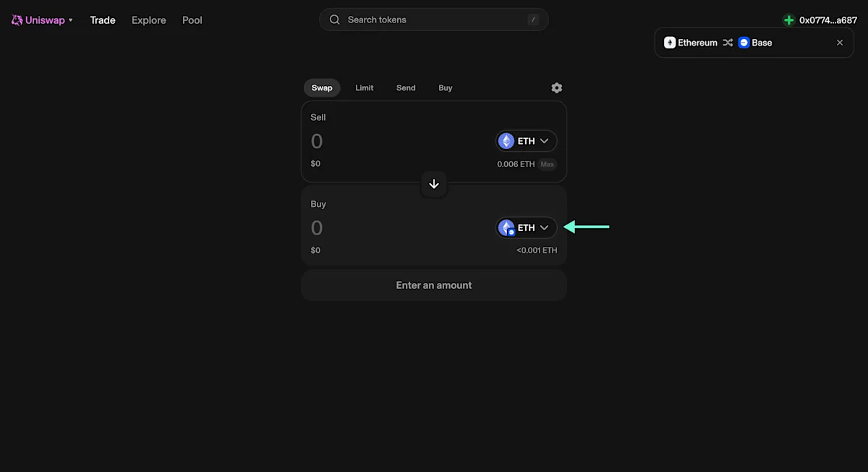Click the Ethereum network icon in notification
This screenshot has height=472, width=868.
click(670, 43)
